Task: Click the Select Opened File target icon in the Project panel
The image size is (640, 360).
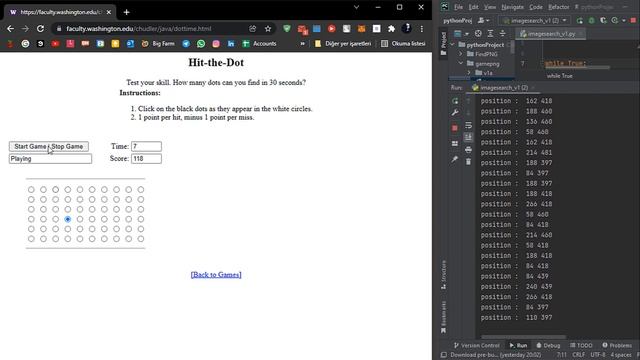Action: [x=478, y=33]
